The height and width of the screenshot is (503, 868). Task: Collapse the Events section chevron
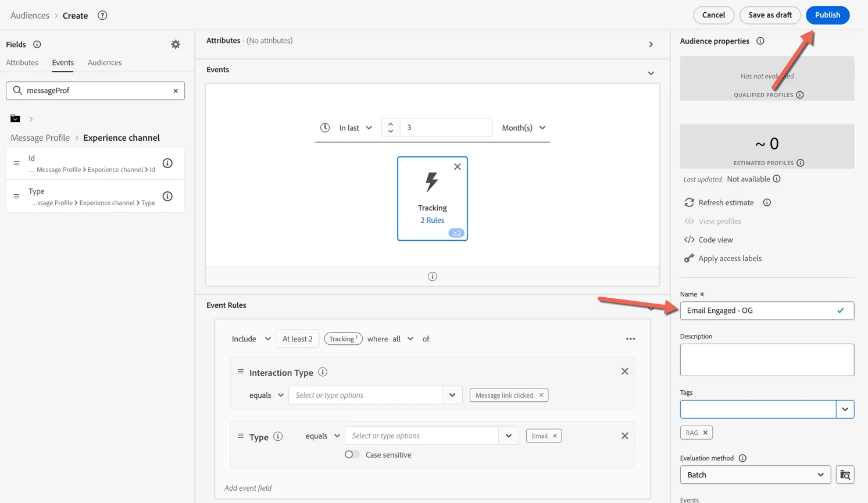651,74
